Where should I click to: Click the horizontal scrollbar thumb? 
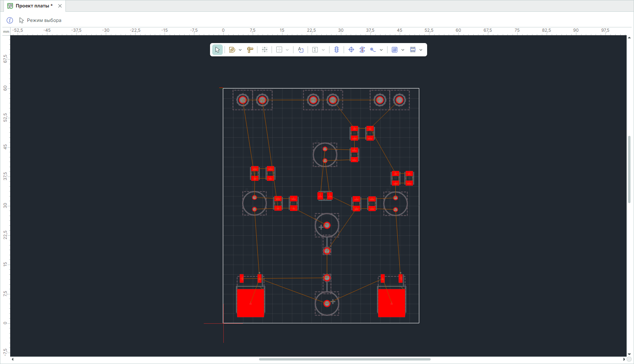coord(344,359)
